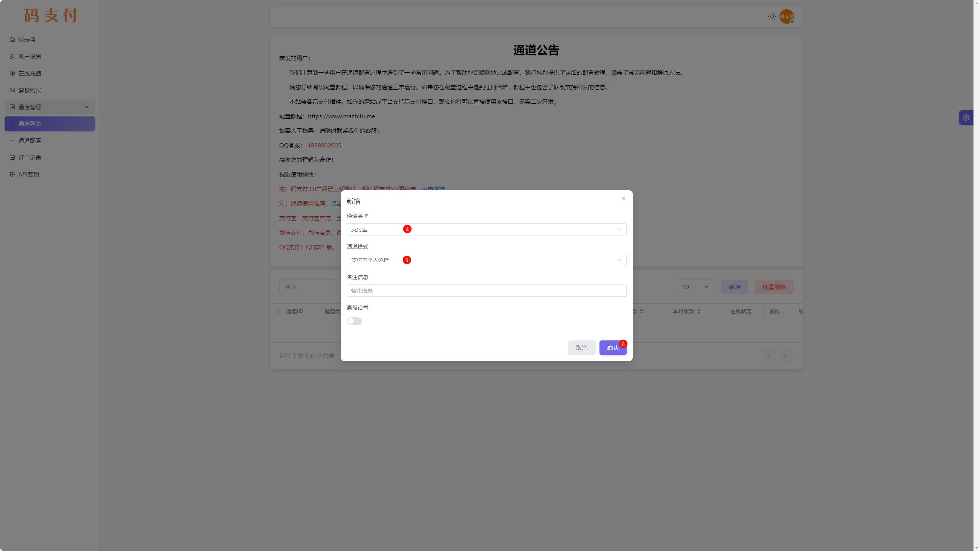Open the user avatar menu
This screenshot has width=980, height=551.
point(786,16)
